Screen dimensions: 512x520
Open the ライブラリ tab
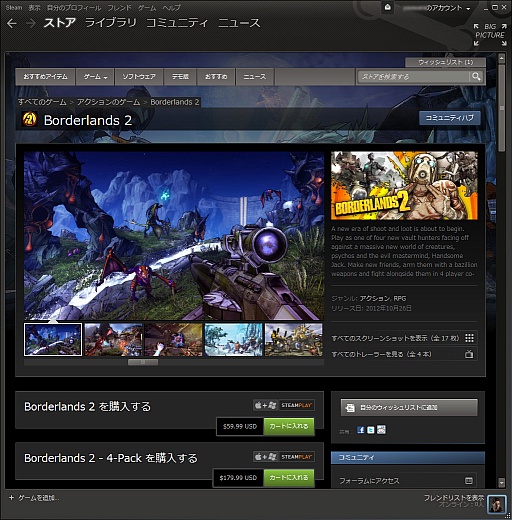point(111,23)
